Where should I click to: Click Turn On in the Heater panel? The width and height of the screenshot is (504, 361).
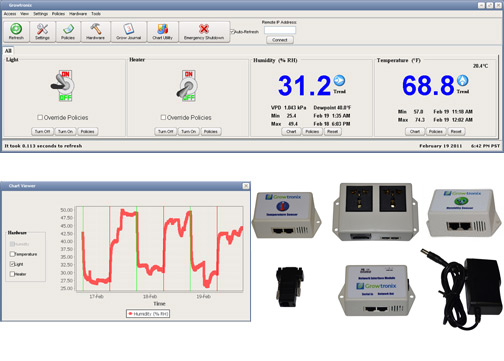[189, 132]
